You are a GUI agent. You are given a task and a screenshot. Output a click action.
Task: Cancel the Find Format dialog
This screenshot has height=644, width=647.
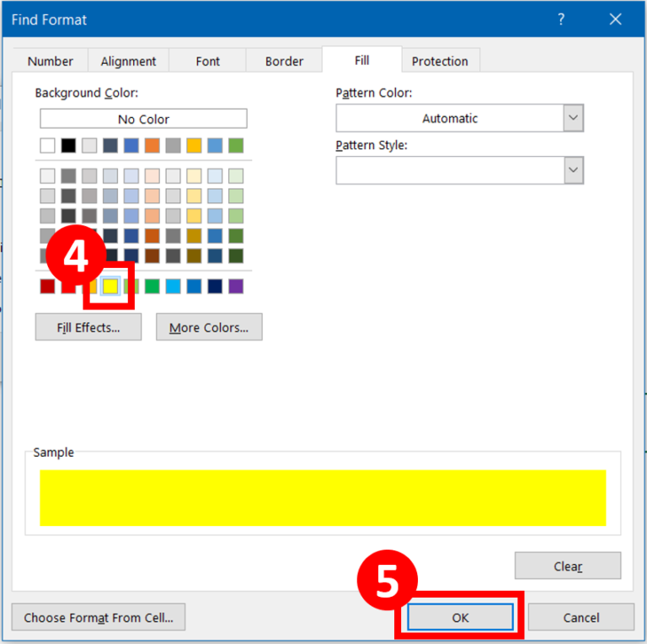(580, 617)
